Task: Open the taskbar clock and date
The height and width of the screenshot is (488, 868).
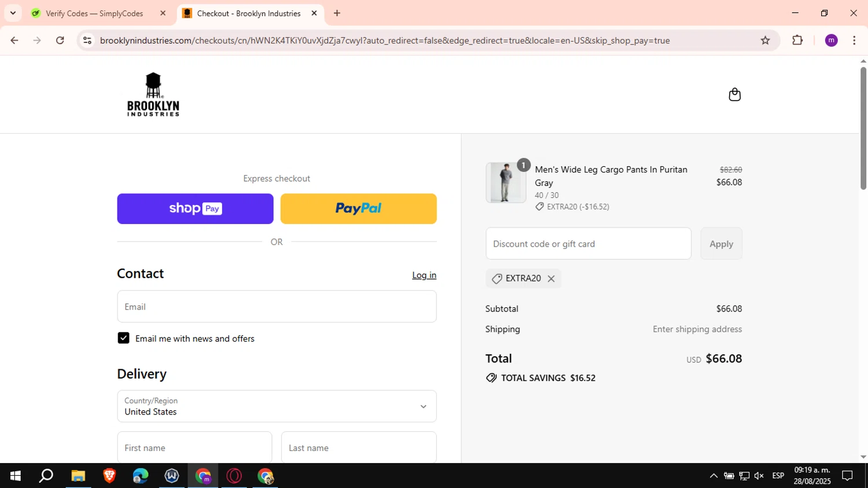Action: click(x=812, y=476)
